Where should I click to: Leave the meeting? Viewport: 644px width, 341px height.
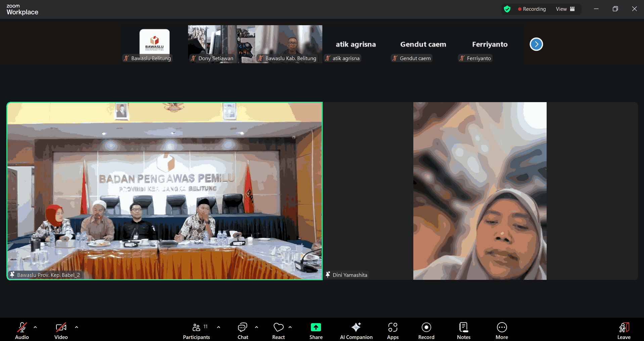[624, 331]
